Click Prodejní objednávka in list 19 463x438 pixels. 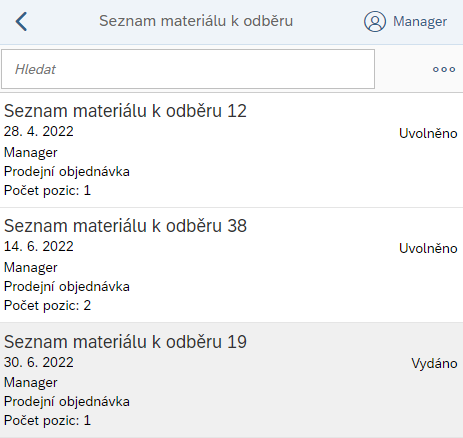(67, 402)
